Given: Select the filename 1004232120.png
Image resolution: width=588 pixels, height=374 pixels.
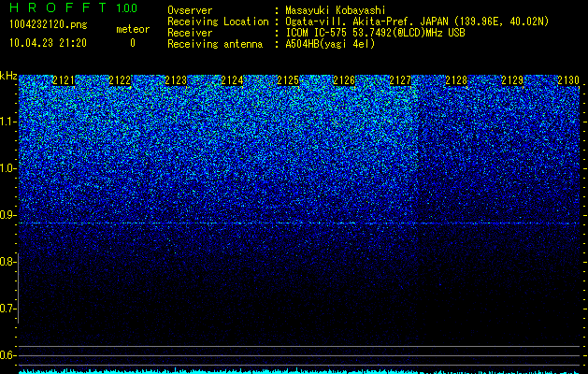Looking at the screenshot, I should click(49, 24).
